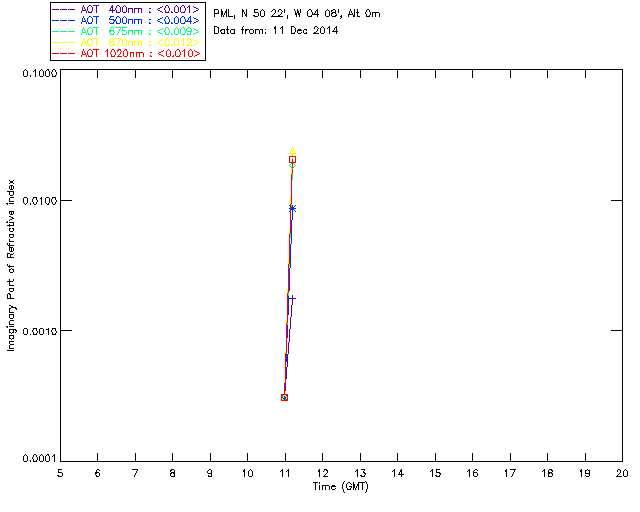The width and height of the screenshot is (640, 512).
Task: Click the PML station location header text
Action: tap(297, 14)
